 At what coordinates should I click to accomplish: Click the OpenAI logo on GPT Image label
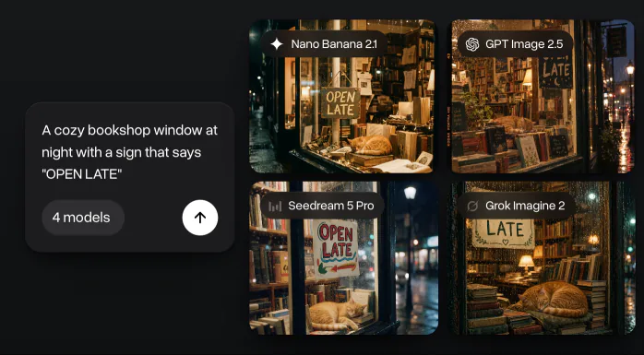click(471, 44)
